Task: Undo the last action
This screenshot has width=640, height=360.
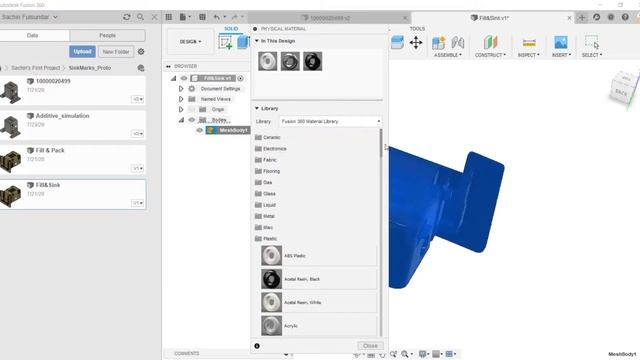Action: click(x=216, y=17)
